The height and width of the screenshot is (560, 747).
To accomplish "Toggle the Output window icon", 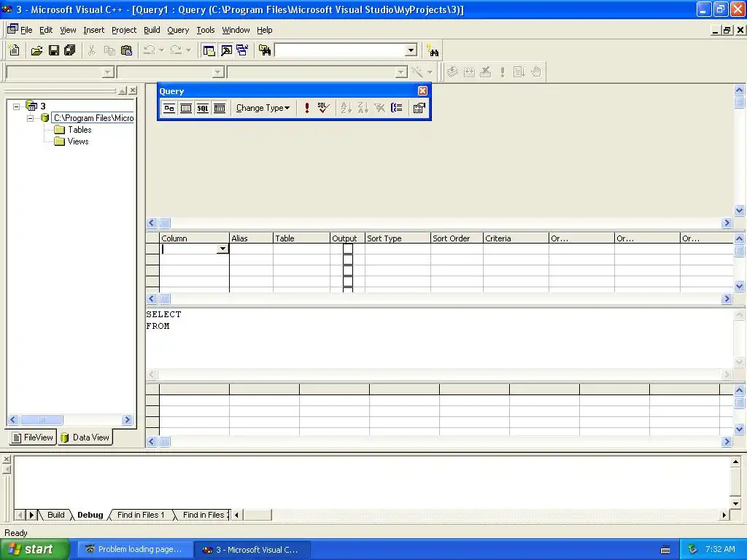I will click(226, 50).
